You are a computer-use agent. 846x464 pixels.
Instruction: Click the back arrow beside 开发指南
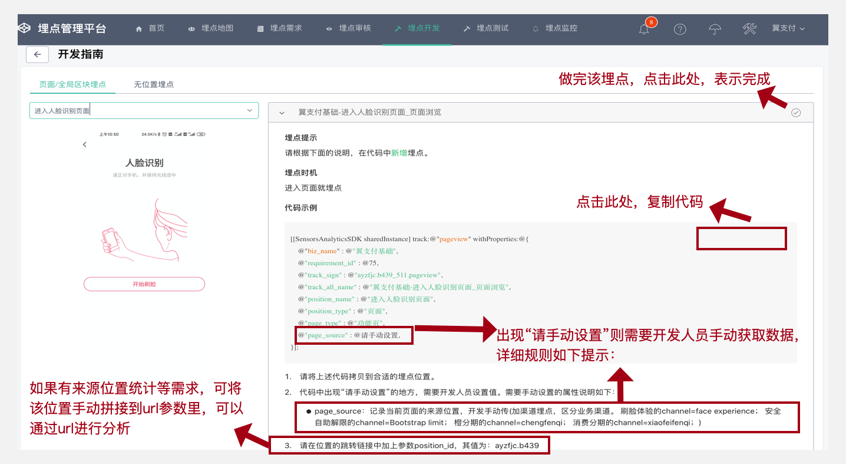coord(37,55)
